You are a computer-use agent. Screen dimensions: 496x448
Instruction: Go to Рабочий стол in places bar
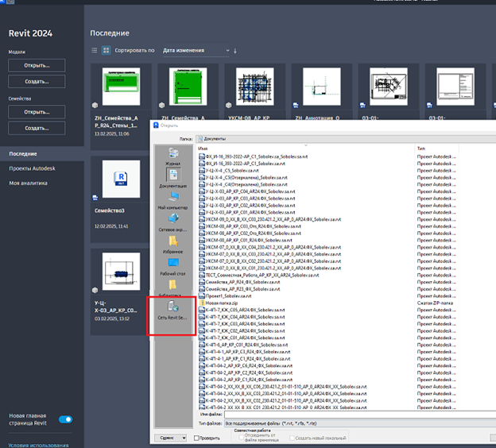(x=172, y=267)
